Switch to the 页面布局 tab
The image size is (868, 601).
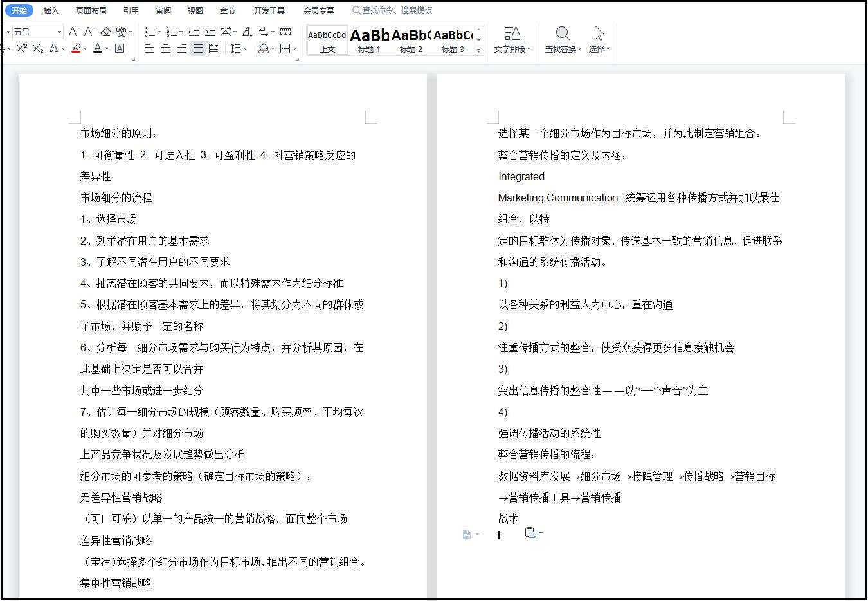pos(91,10)
